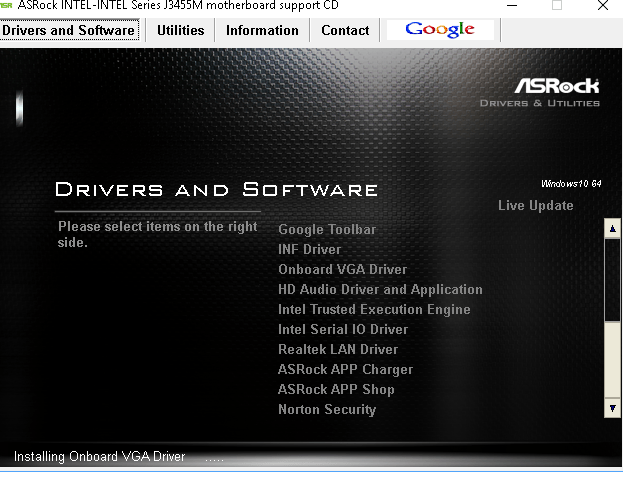Click the Google logo button
623x480 pixels.
click(x=440, y=29)
